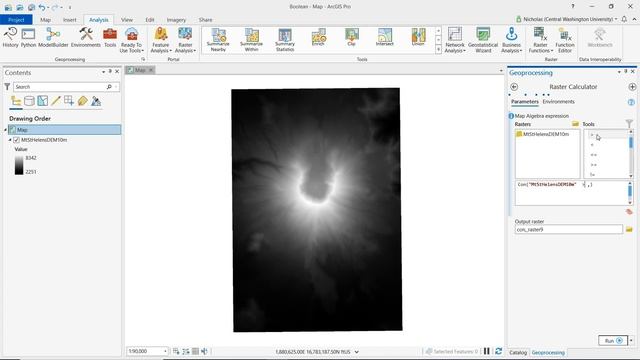Run the Raster Calculator tool
Viewport: 640px width, 360px height.
[613, 340]
